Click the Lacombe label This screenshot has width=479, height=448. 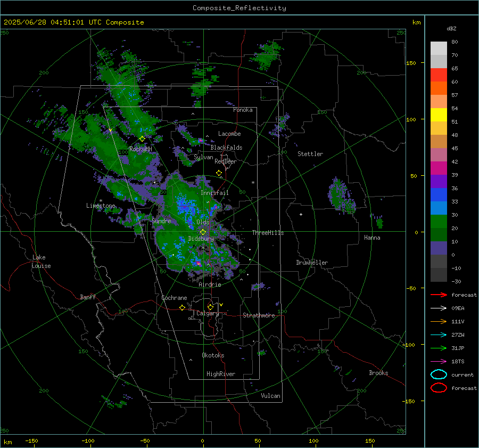tap(229, 134)
